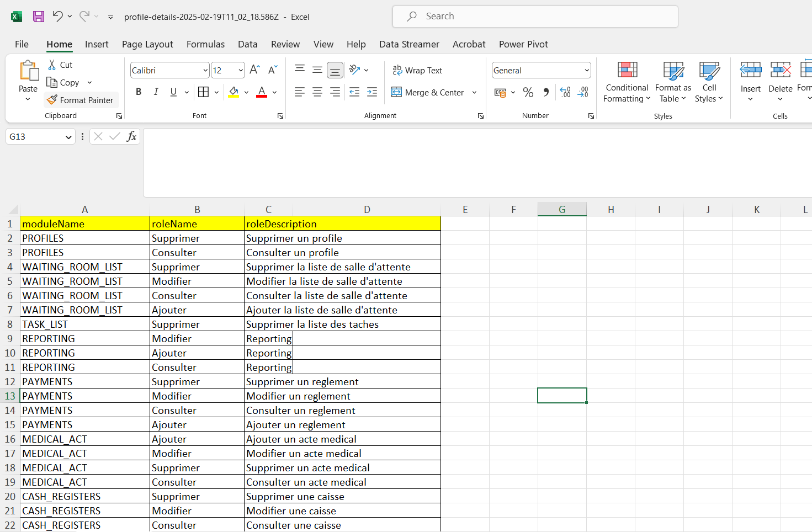Image resolution: width=812 pixels, height=532 pixels.
Task: Expand the Merge & Center dropdown arrow
Action: tap(474, 93)
